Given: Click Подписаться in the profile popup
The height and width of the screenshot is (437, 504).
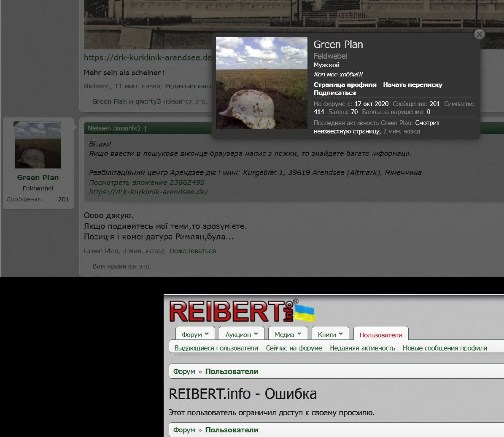Looking at the screenshot, I should point(334,92).
